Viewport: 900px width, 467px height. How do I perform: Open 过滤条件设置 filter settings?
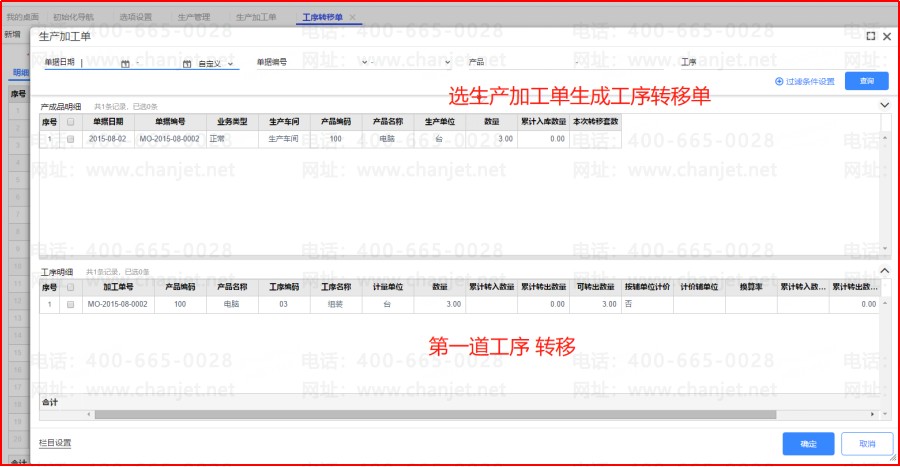pos(805,81)
